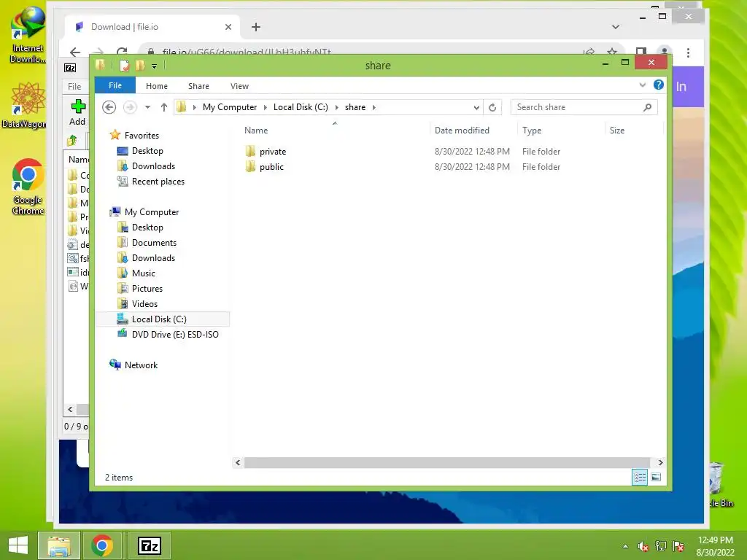The height and width of the screenshot is (560, 747).
Task: Open the Chrome three-dot menu
Action: pyautogui.click(x=688, y=52)
